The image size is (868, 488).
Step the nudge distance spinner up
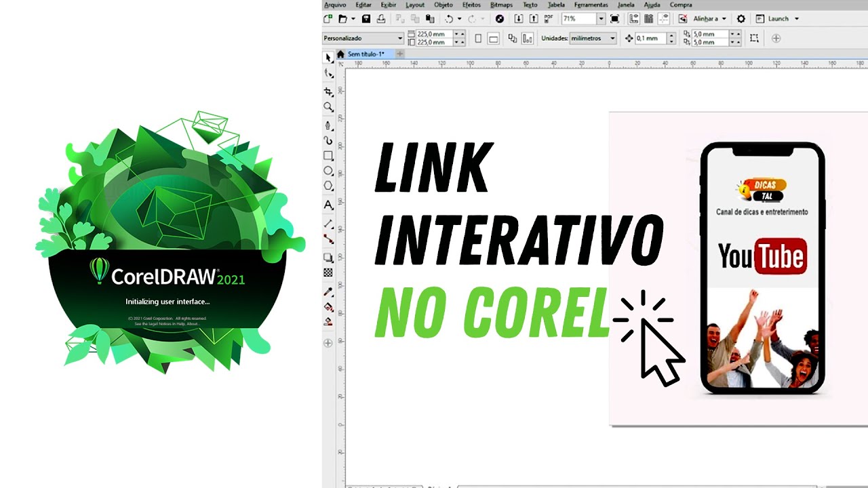pos(671,36)
